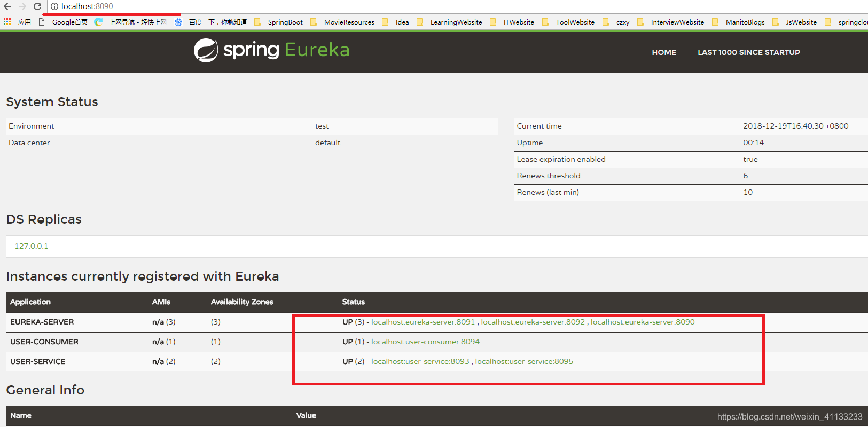868x427 pixels.
Task: Select the USER-SERVICE application cell
Action: pyautogui.click(x=37, y=361)
